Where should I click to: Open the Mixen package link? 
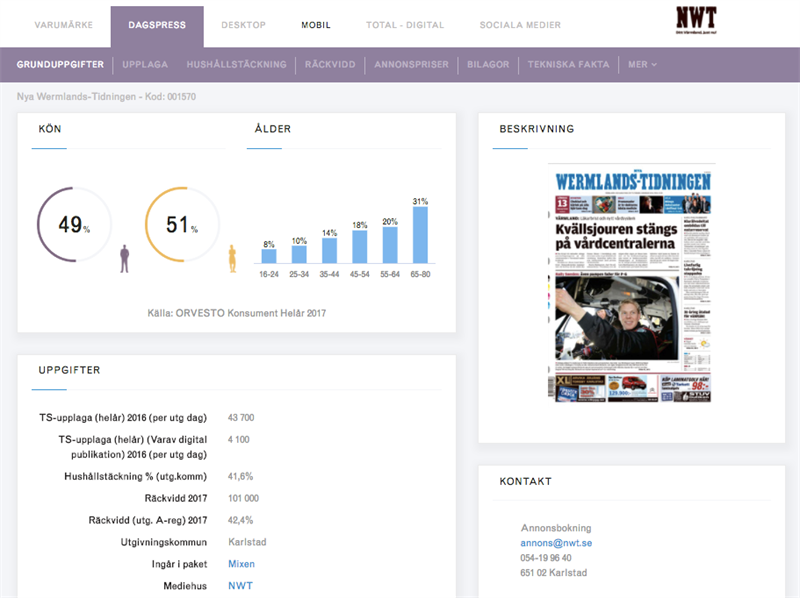(x=241, y=564)
